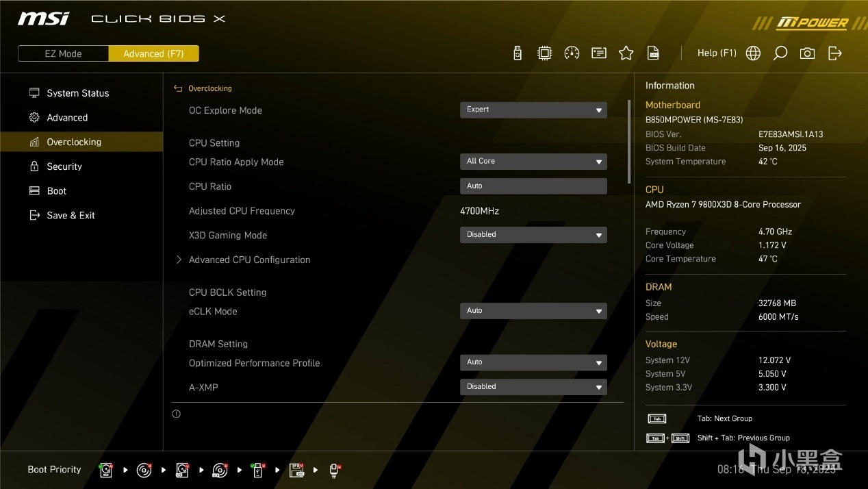Screen dimensions: 868x489
Task: Click the Adjusted CPU Frequency 4700MHz value
Action: (479, 211)
